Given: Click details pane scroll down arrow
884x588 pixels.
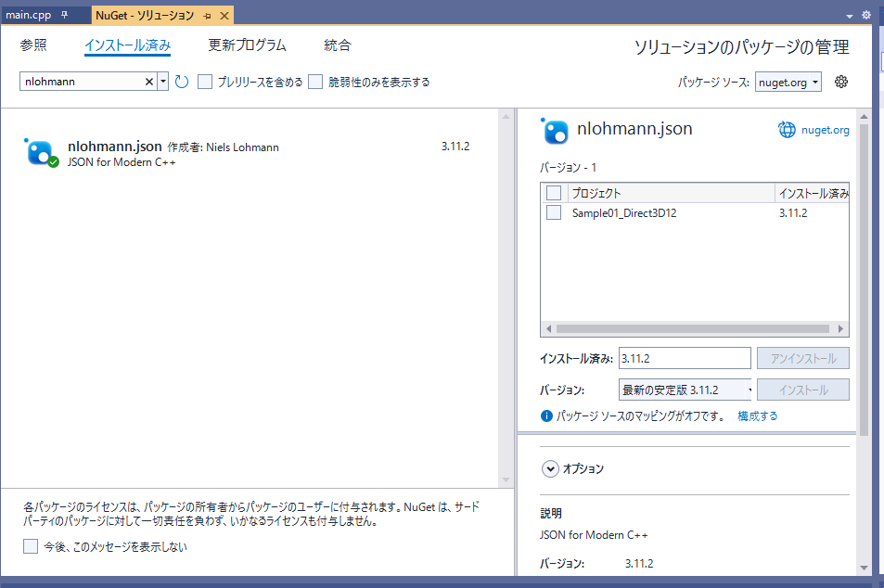Looking at the screenshot, I should coord(864,568).
